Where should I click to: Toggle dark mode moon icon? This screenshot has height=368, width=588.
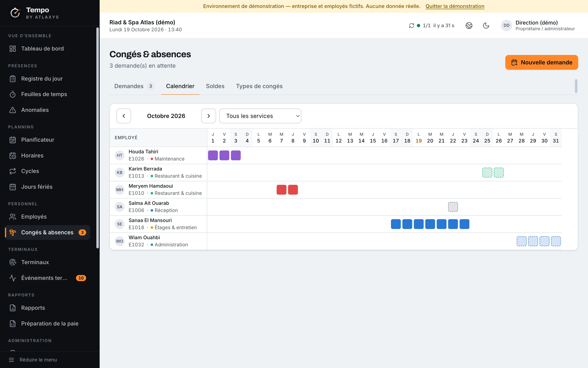point(486,26)
